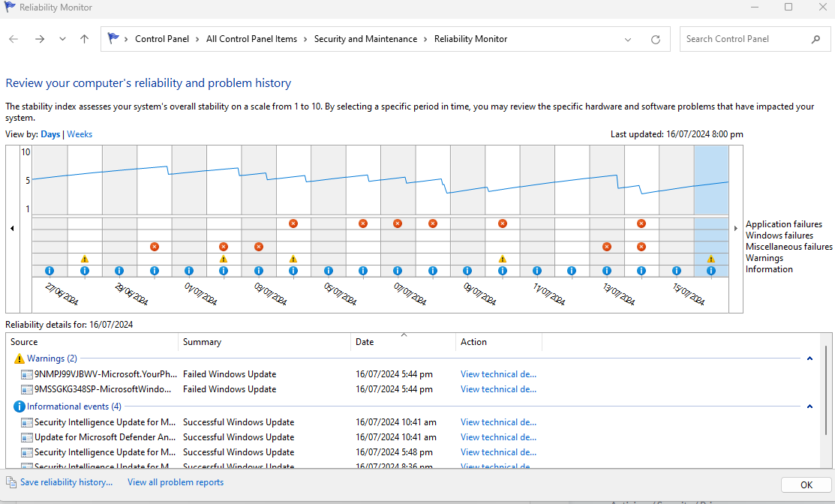Click the information icon on 11/07/2024
Screen dimensions: 835x504
coord(537,271)
